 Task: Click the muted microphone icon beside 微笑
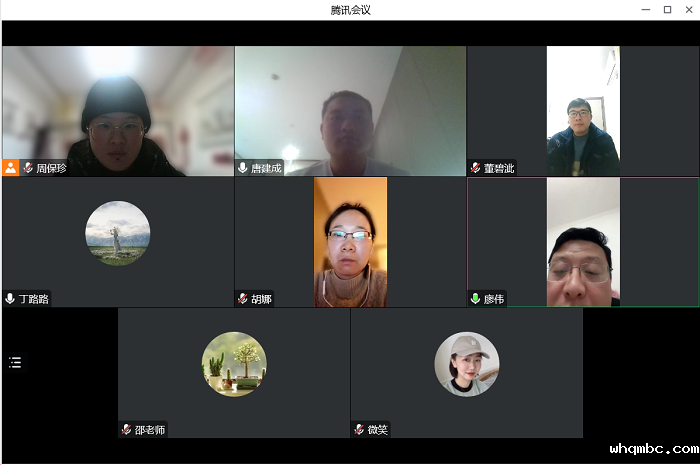359,429
